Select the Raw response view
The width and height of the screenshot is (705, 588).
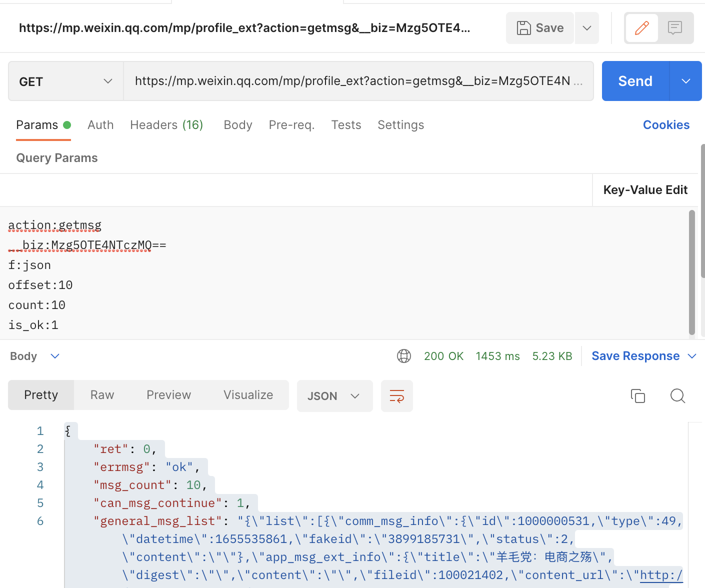pyautogui.click(x=102, y=395)
